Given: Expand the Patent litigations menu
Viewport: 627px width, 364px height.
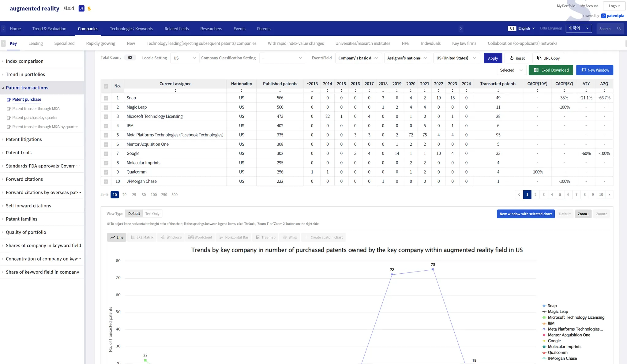Looking at the screenshot, I should point(24,139).
